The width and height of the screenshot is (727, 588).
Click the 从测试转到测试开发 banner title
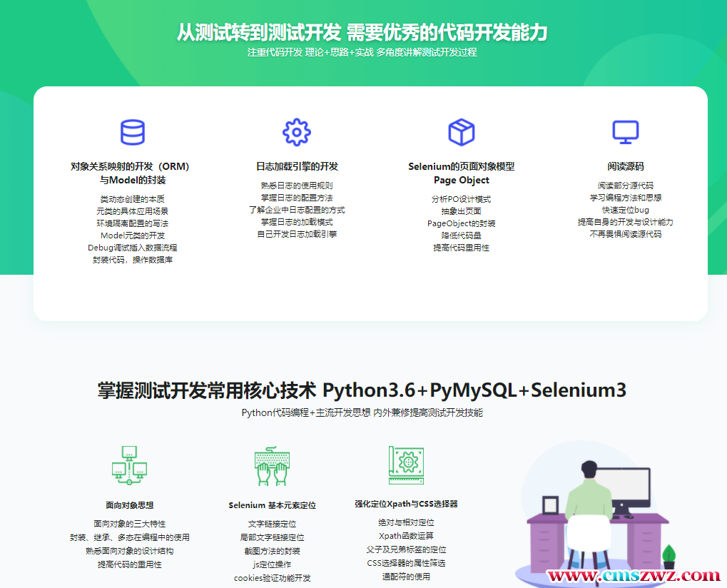362,32
